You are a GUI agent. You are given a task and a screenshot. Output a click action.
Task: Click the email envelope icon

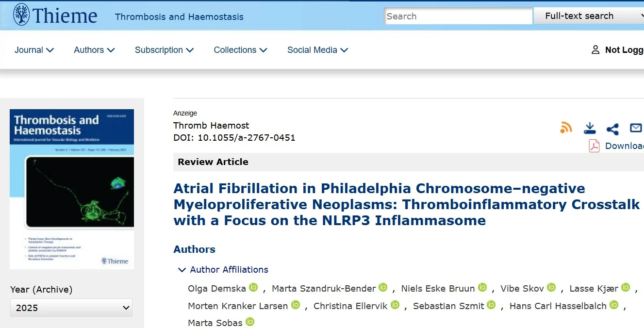[635, 127]
